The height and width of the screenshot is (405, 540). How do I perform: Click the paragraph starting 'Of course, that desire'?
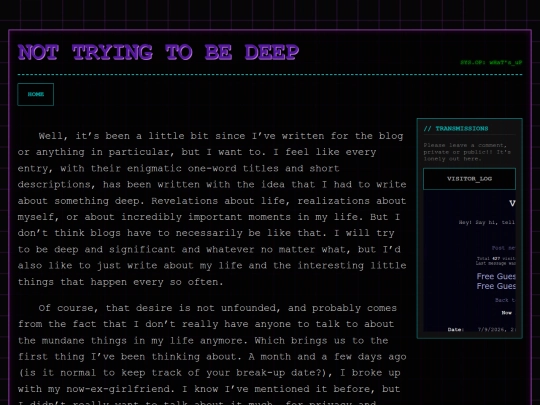pos(212,355)
